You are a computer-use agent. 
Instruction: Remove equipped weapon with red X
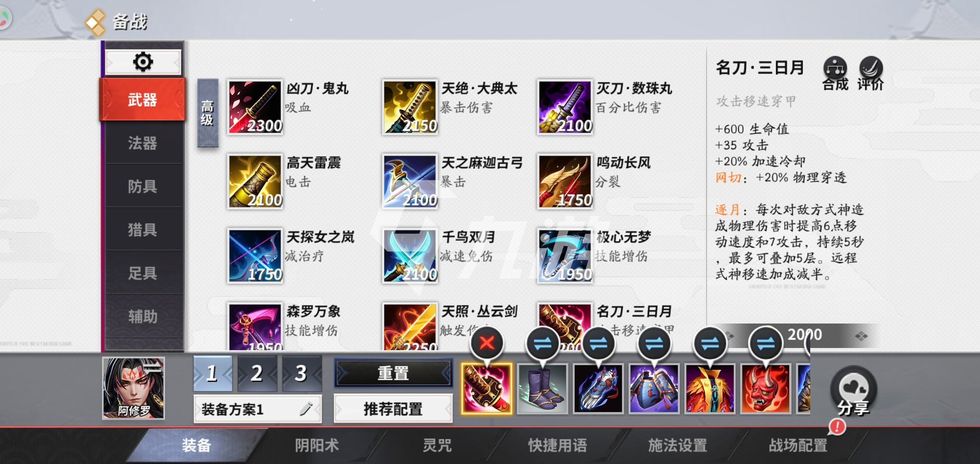[487, 343]
